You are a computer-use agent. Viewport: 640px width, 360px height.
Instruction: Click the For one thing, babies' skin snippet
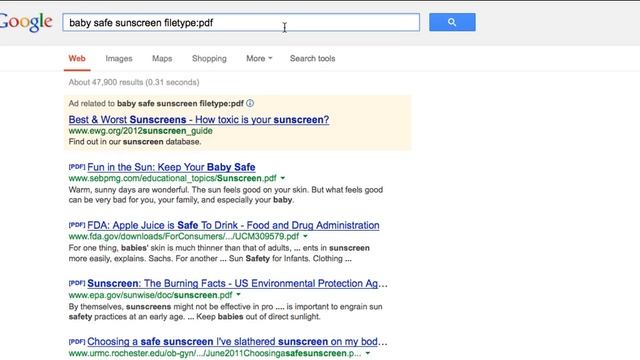(219, 253)
